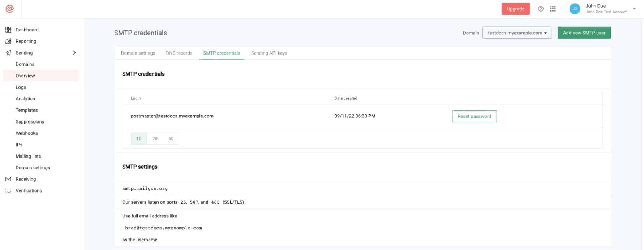644x250 pixels.
Task: Click brad@testdocs.myexample.com example username
Action: point(163,228)
